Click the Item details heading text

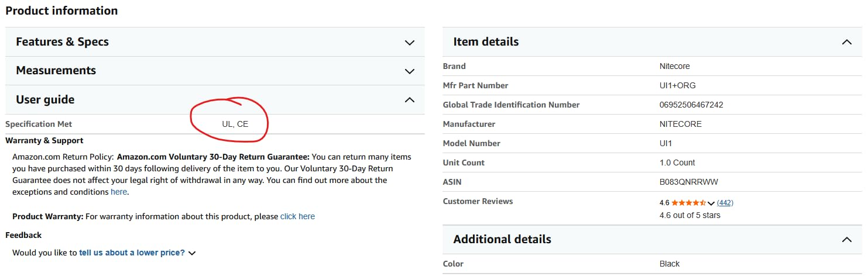coord(486,42)
